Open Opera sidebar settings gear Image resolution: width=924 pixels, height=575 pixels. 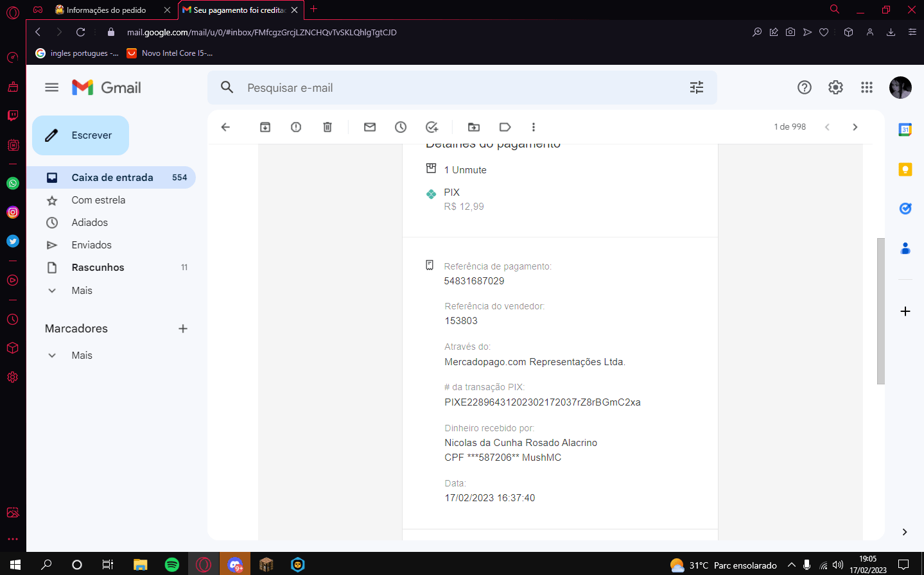13,377
